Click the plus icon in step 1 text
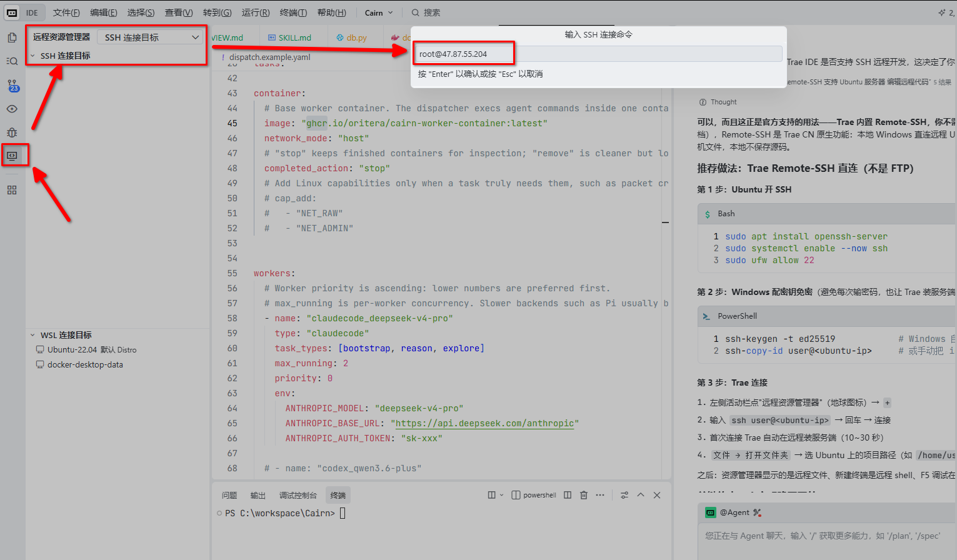 (x=887, y=403)
